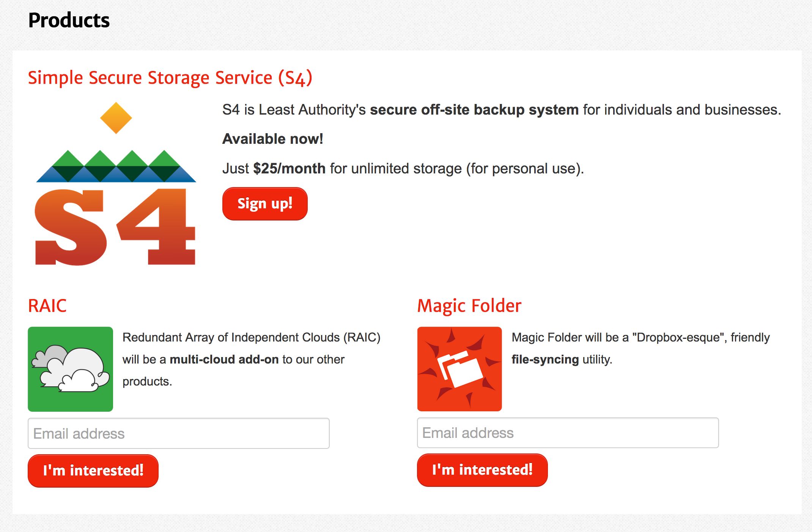Click the Magic Folder email address field
The height and width of the screenshot is (532, 812).
point(567,433)
